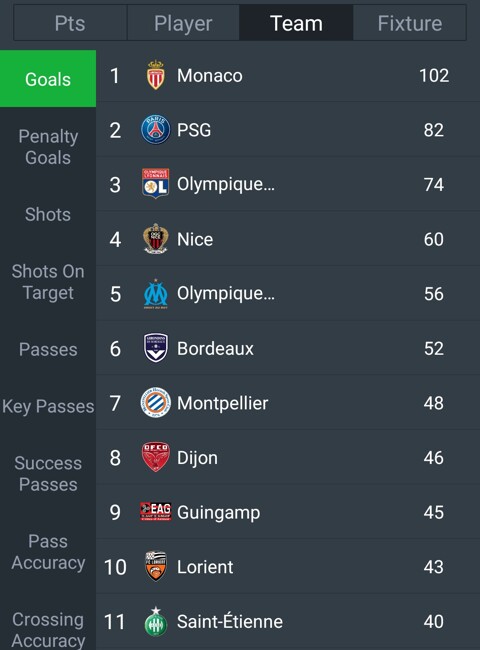Select Success Passes in sidebar
Viewport: 480px width, 650px height.
click(x=48, y=474)
